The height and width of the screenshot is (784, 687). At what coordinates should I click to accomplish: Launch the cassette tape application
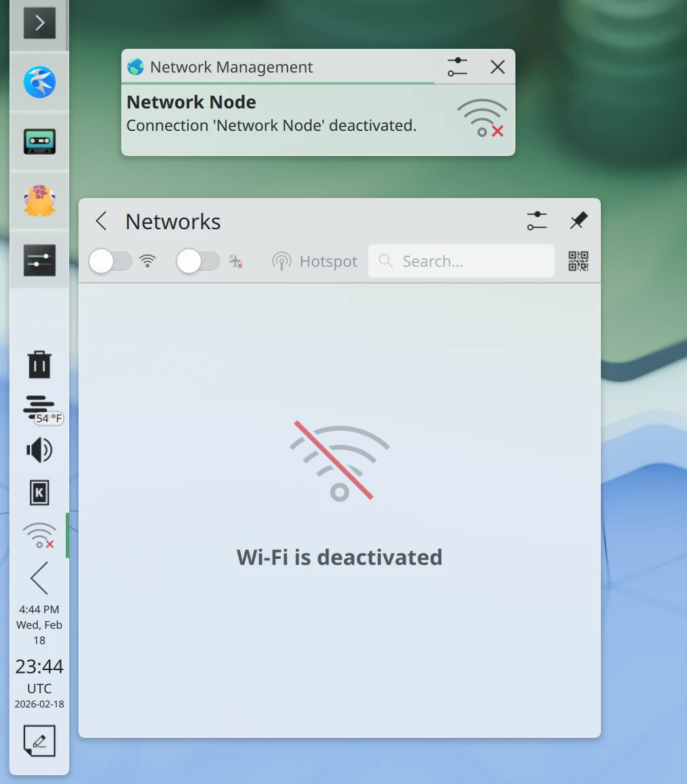click(39, 141)
